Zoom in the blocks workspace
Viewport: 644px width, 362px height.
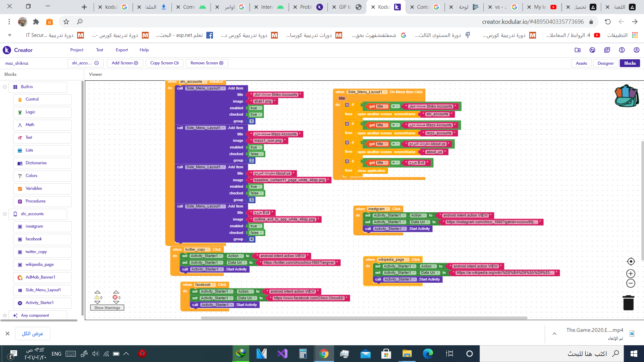(631, 274)
